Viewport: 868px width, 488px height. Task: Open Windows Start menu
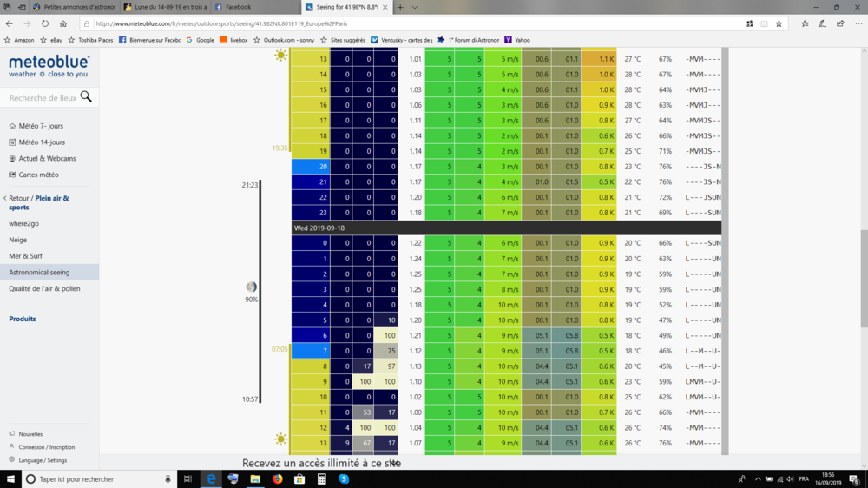coord(10,479)
